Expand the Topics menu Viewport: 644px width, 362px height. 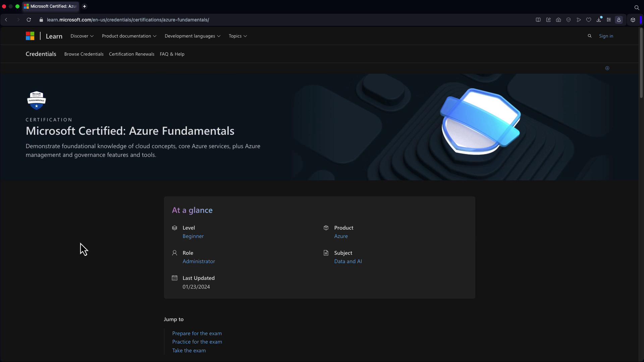coord(237,36)
